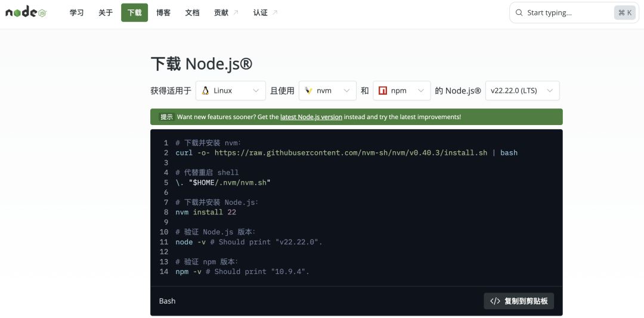Image resolution: width=644 pixels, height=318 pixels.
Task: Open the Linux platform dropdown
Action: (x=230, y=91)
